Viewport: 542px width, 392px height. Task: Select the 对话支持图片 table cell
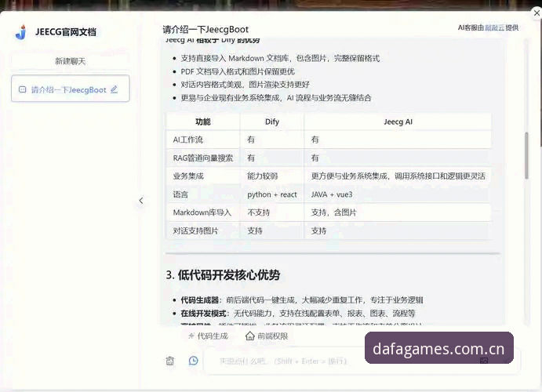click(x=203, y=230)
